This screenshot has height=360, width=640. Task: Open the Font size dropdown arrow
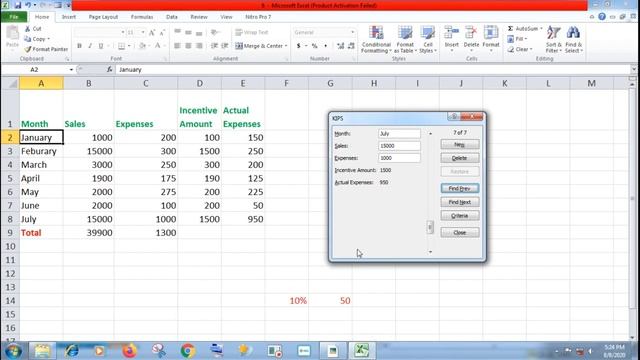coord(143,32)
